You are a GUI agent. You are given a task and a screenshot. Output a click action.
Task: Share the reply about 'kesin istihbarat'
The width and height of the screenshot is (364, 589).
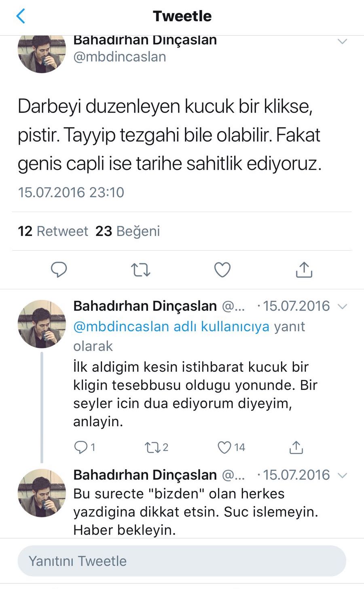coord(296,447)
